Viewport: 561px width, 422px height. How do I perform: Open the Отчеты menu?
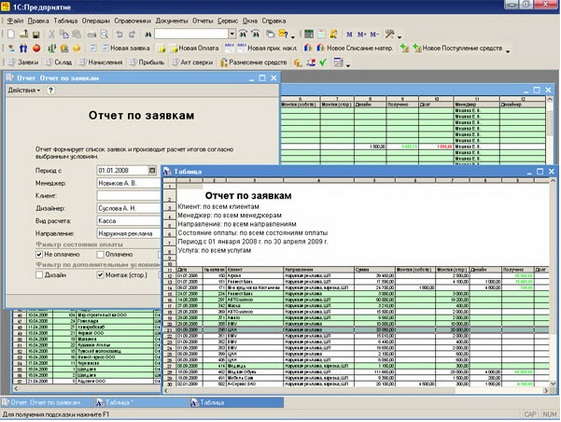pos(203,21)
